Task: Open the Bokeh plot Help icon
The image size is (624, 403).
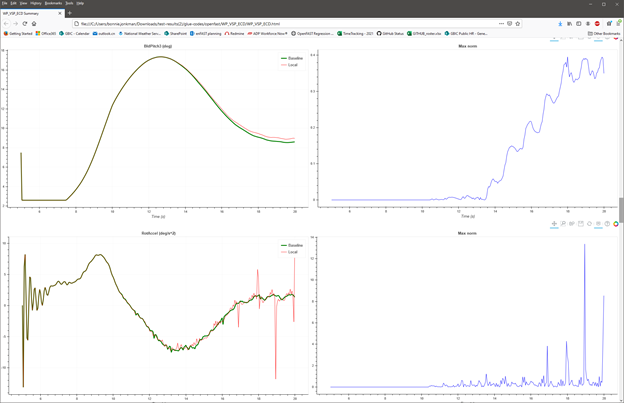Action: point(607,224)
